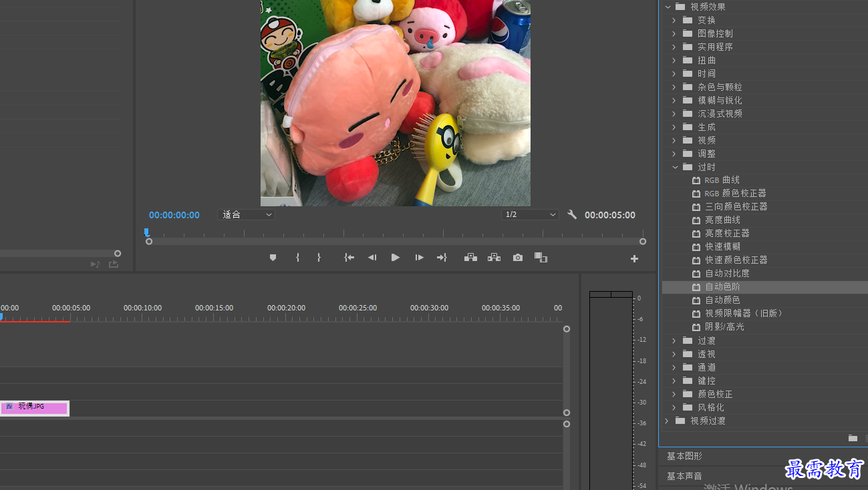The image size is (868, 490).
Task: Expand the 扭曲 folder
Action: 674,60
